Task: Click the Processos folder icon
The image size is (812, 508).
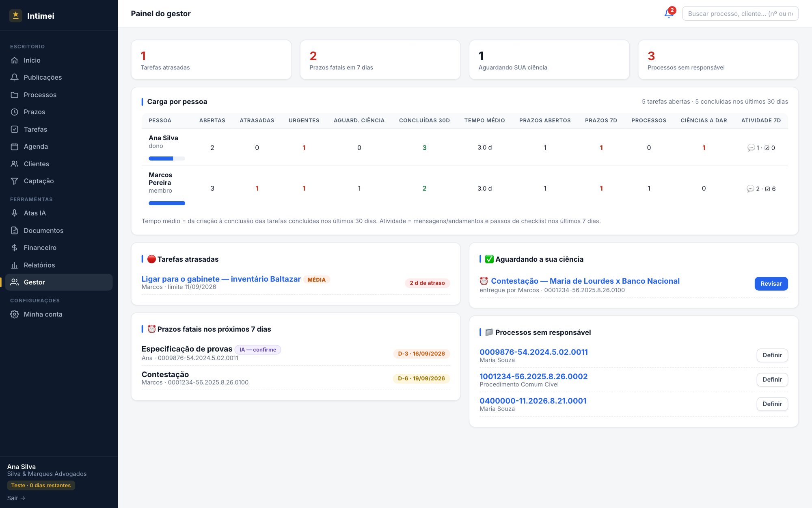Action: (15, 95)
